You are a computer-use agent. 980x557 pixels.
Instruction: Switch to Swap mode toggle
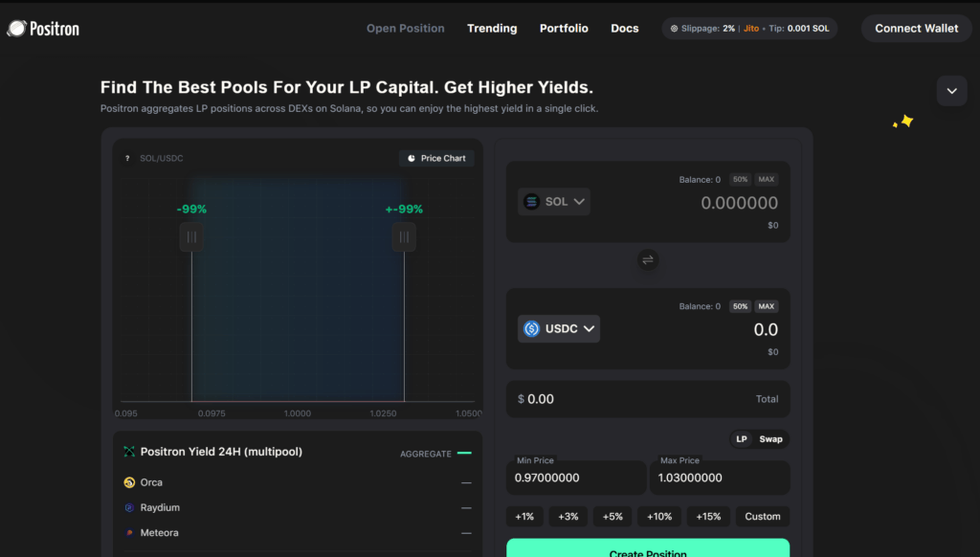pos(769,439)
